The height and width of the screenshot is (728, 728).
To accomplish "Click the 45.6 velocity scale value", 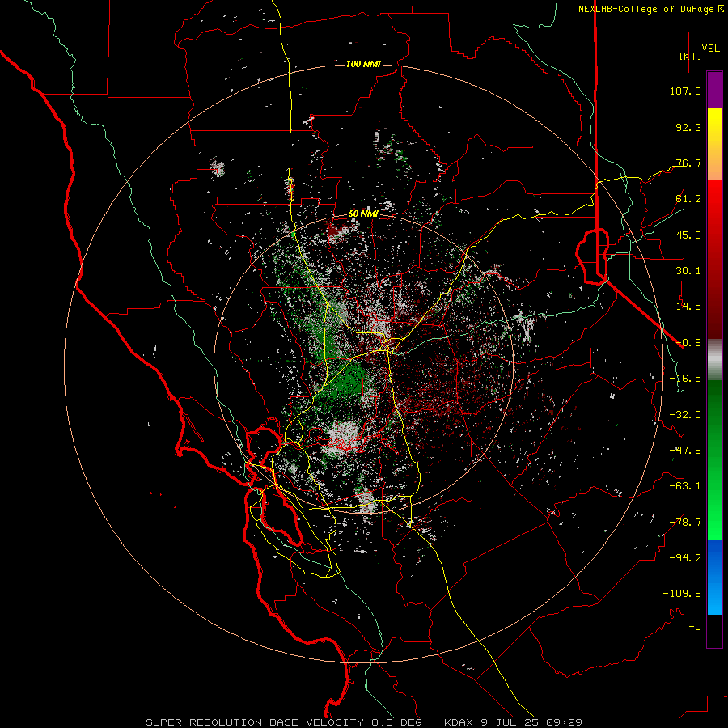I will [688, 235].
